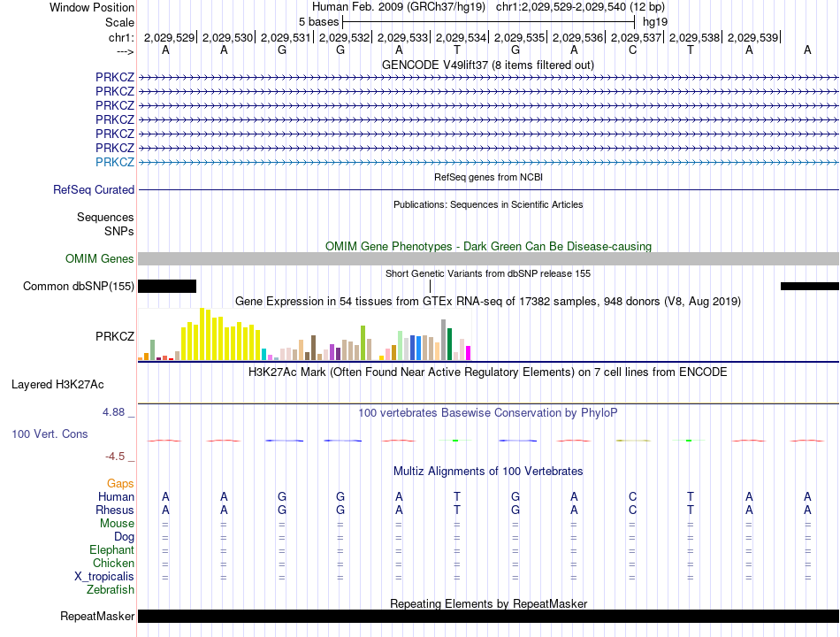Click the Elephant alignment row label
Screen dimensions: 840x637
click(112, 550)
